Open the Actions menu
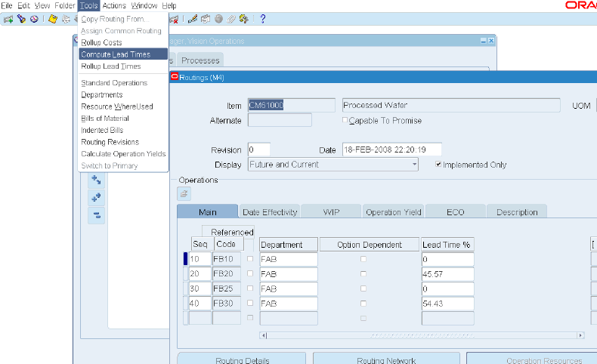The width and height of the screenshot is (597, 364). click(114, 6)
